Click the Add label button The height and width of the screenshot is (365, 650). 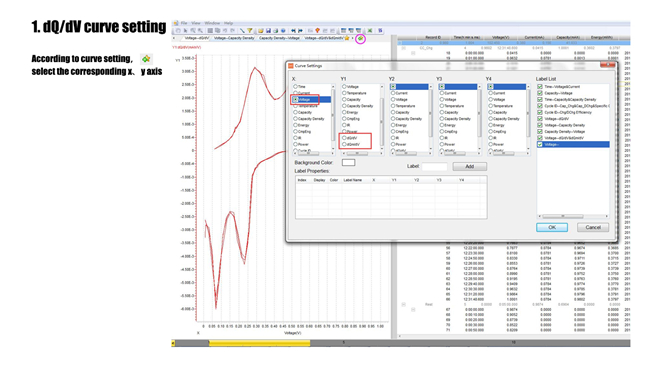pos(469,166)
